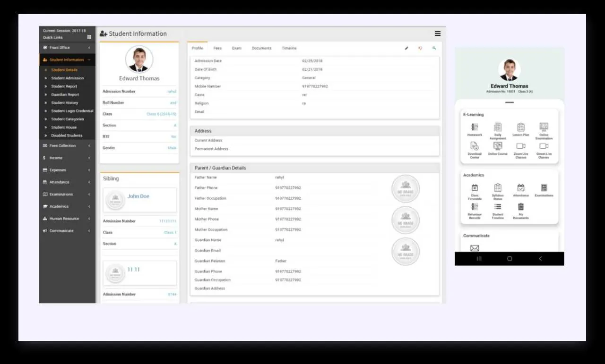This screenshot has width=605, height=364.
Task: Open Homework in mobile E-Learning panel
Action: [x=475, y=129]
